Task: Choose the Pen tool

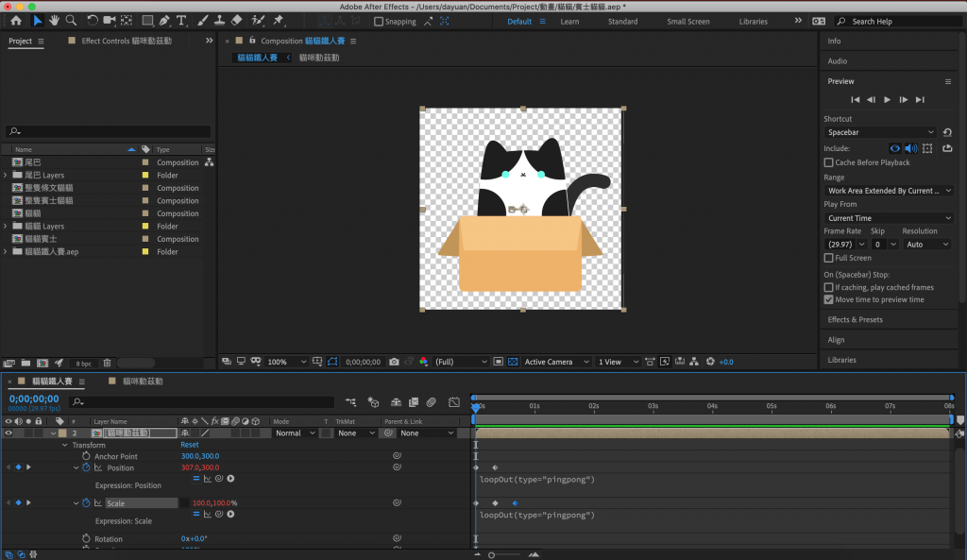Action: pyautogui.click(x=164, y=20)
